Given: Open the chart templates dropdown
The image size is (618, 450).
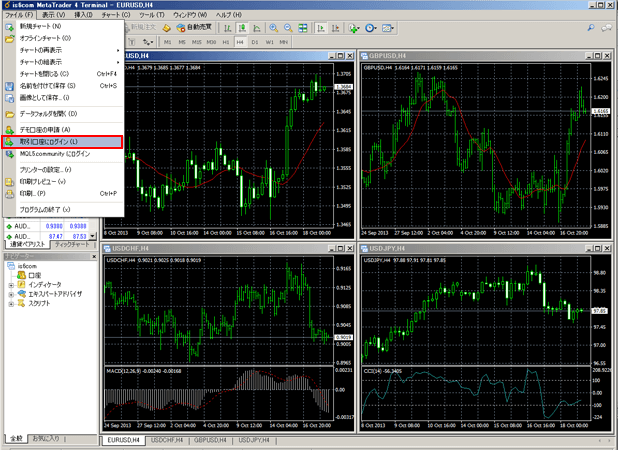Looking at the screenshot, I should click(388, 28).
